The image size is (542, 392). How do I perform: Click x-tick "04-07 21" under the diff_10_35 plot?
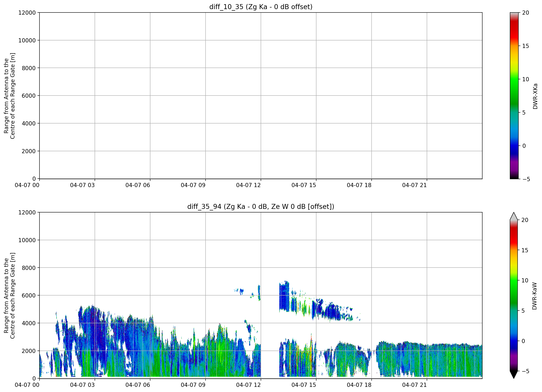tap(414, 185)
